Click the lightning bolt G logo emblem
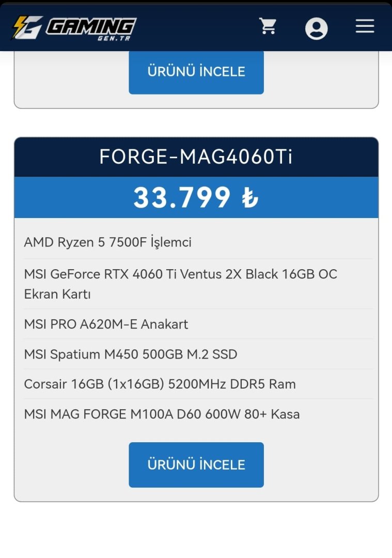 [x=26, y=28]
